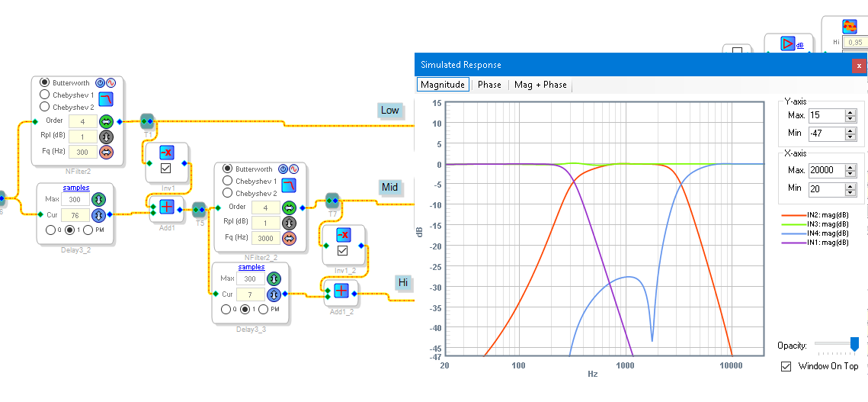Click Cur field showing 7 on Delay3_3
The width and height of the screenshot is (868, 402).
click(250, 294)
